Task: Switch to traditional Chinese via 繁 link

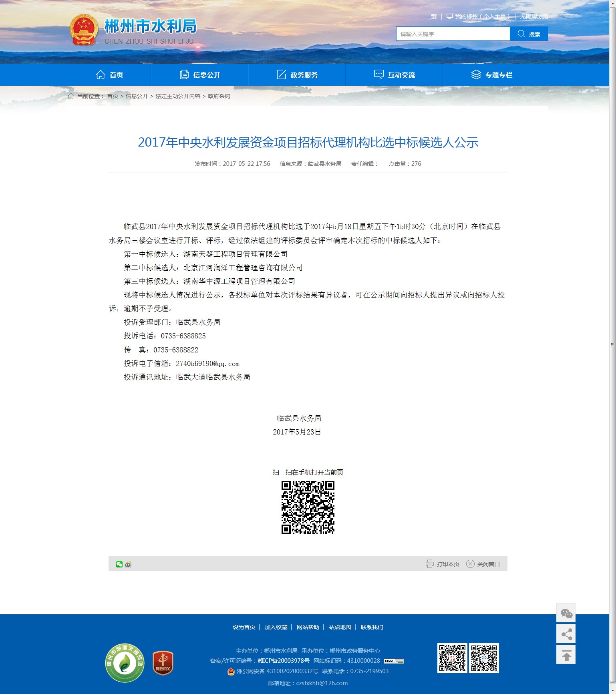Action: point(434,16)
